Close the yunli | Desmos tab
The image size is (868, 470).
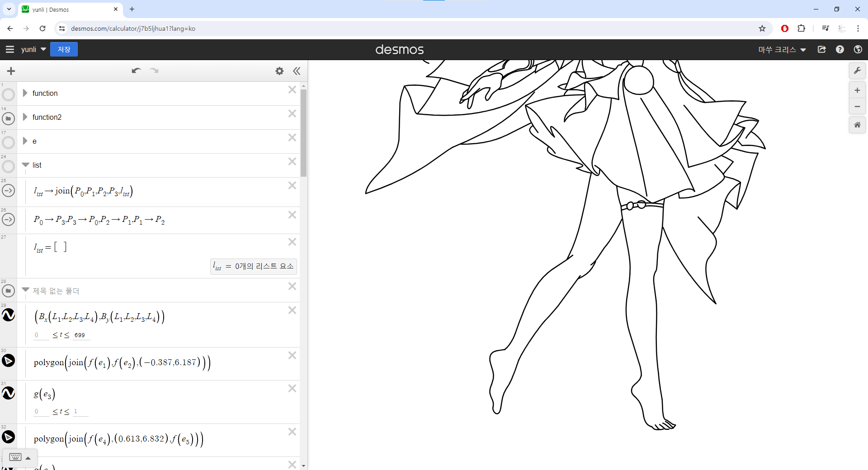tap(116, 9)
